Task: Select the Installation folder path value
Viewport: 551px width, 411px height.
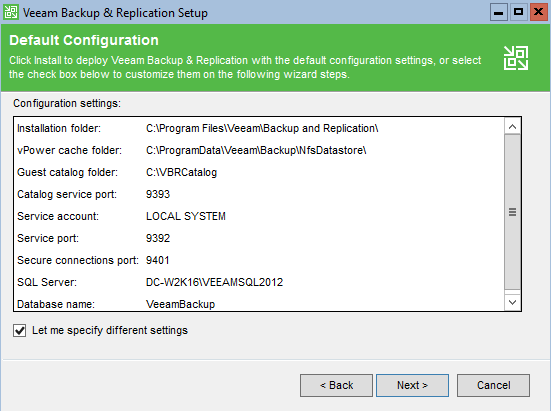Action: [x=262, y=128]
